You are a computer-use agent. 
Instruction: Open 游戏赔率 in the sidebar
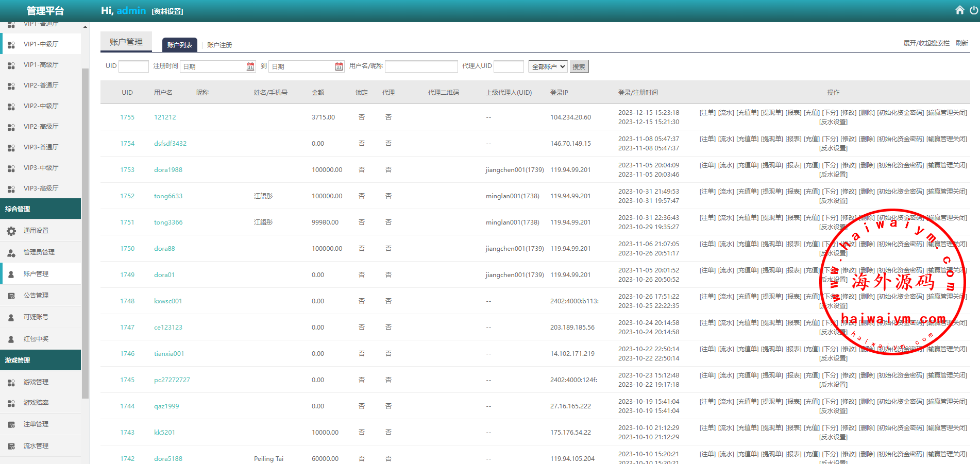point(36,403)
